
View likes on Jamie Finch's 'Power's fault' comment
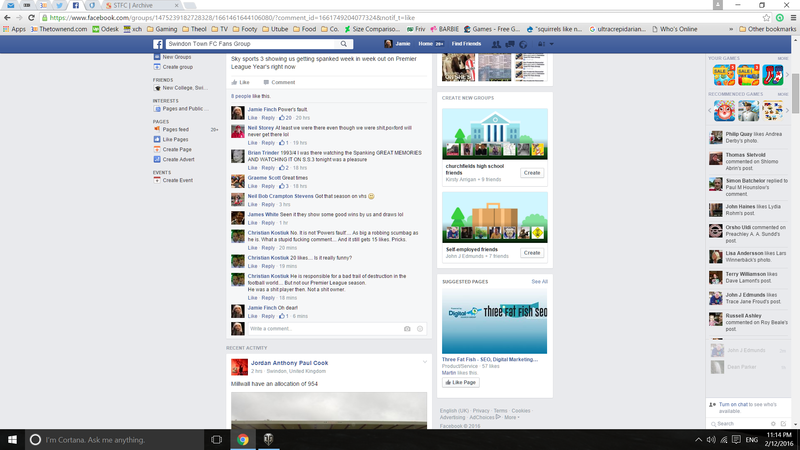[285, 118]
